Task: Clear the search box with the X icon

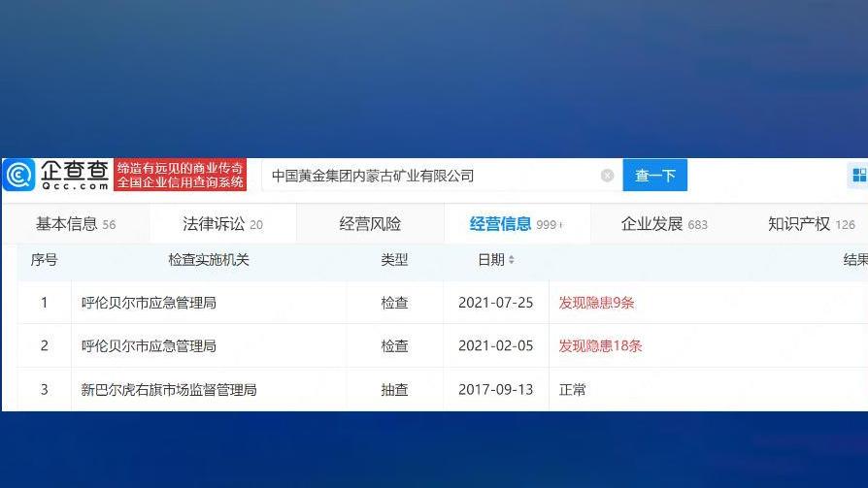Action: 607,176
